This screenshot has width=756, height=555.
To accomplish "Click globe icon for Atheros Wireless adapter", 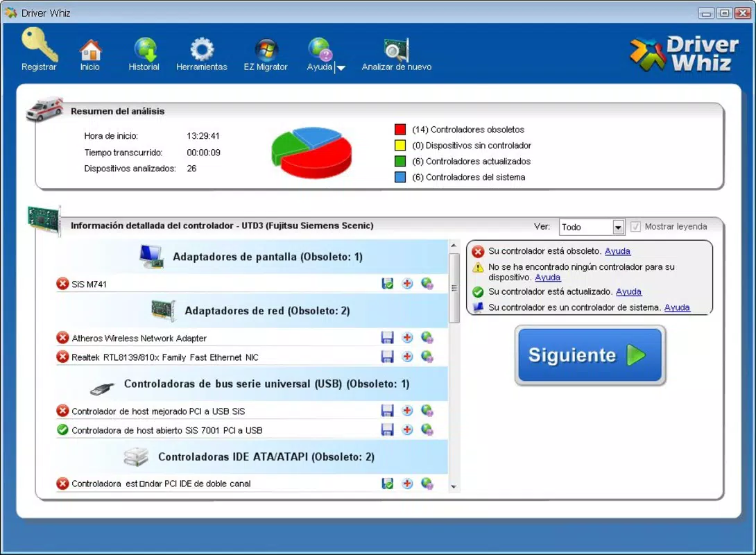I will (x=427, y=338).
